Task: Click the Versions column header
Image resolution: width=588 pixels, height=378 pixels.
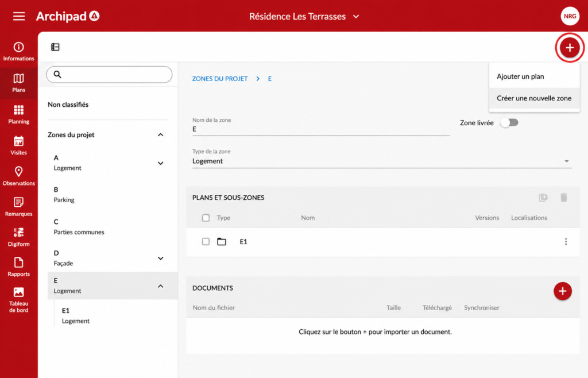Action: pos(487,218)
